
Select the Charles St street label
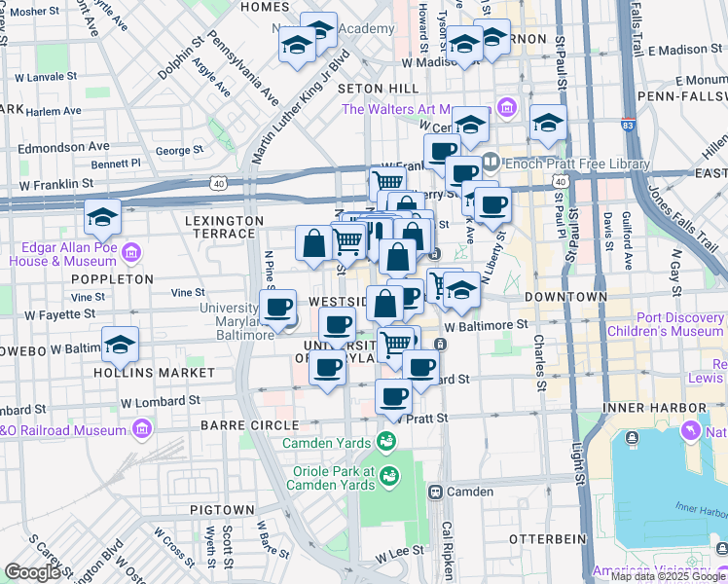(539, 363)
